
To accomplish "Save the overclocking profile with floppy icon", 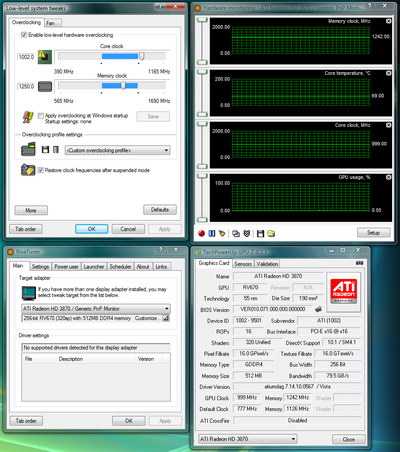I will pos(45,150).
